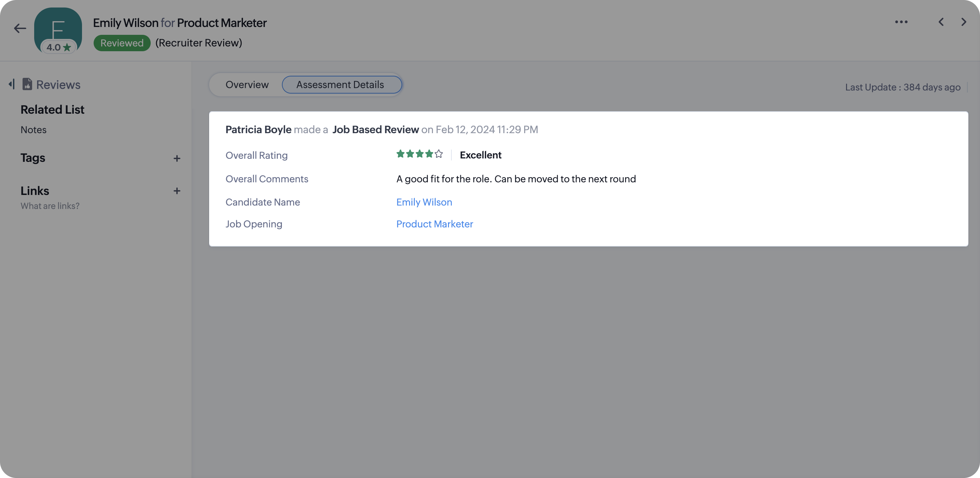The height and width of the screenshot is (478, 980).
Task: Click the Reviews module heading
Action: tap(58, 84)
